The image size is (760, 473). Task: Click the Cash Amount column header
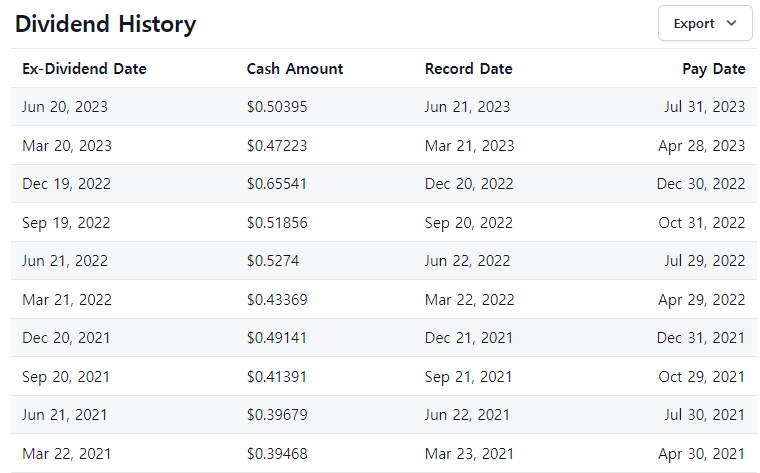(x=295, y=69)
